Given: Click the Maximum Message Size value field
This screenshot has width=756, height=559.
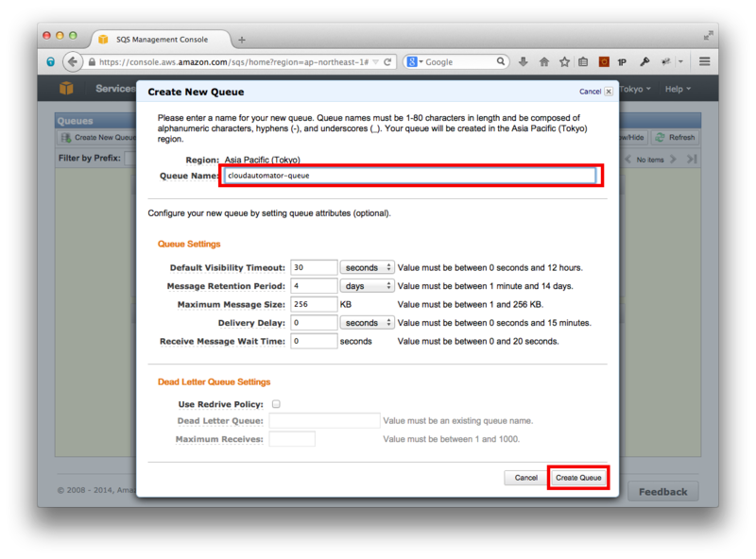Looking at the screenshot, I should [314, 304].
